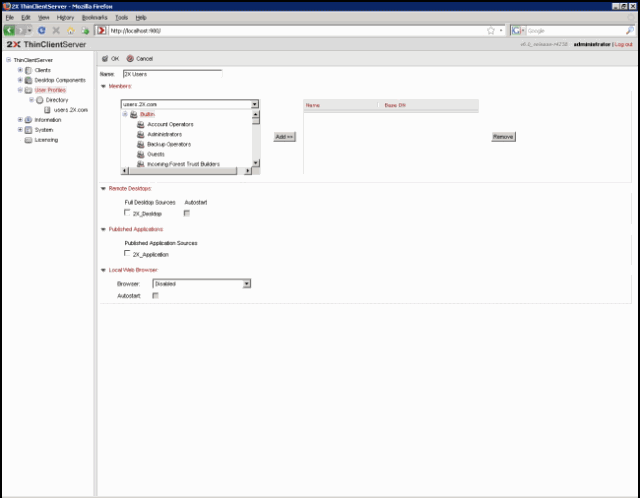Click the Account Operators group icon

click(x=141, y=124)
